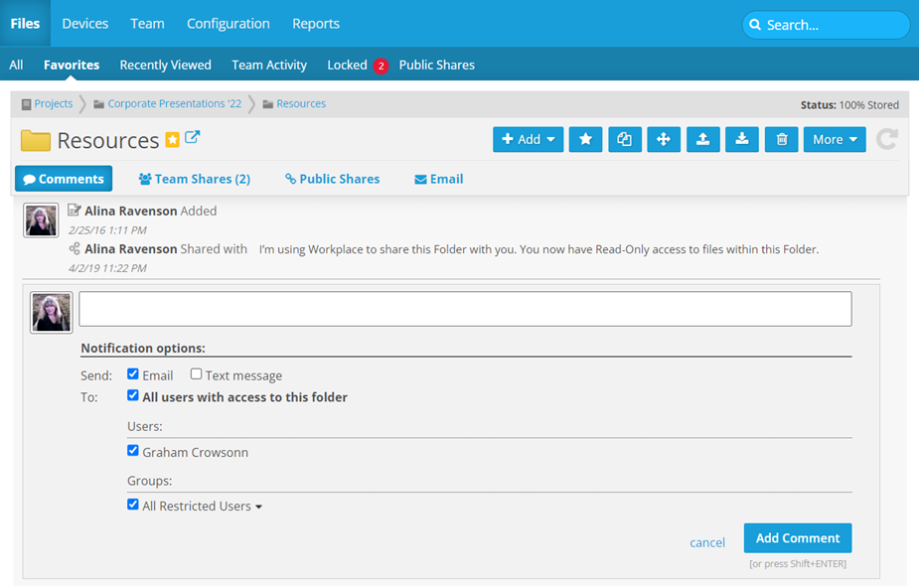This screenshot has width=920, height=588.
Task: Click the upload icon button
Action: (x=702, y=140)
